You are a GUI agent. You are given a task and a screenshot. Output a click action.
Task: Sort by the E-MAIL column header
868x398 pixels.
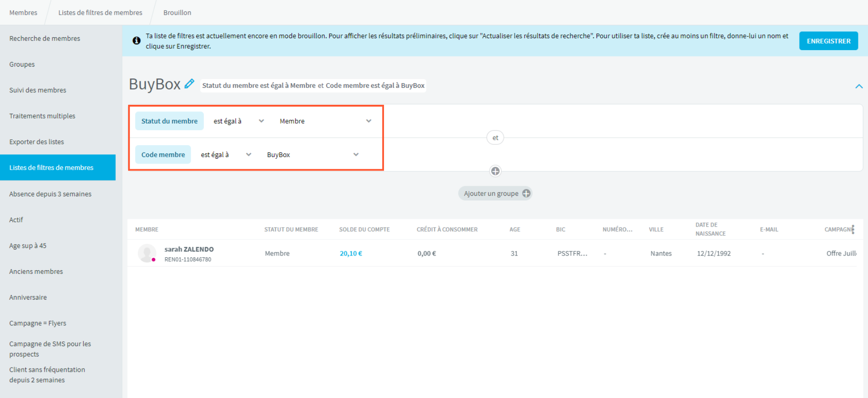click(769, 229)
